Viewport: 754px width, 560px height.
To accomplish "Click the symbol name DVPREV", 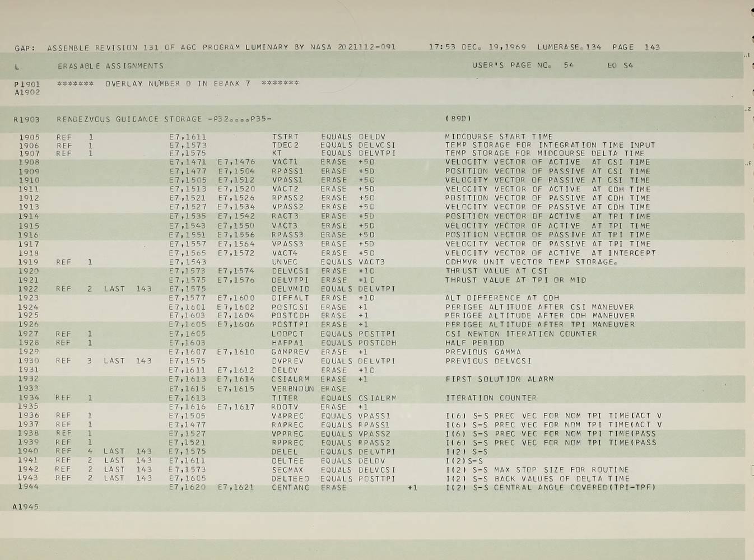I will pos(288,361).
